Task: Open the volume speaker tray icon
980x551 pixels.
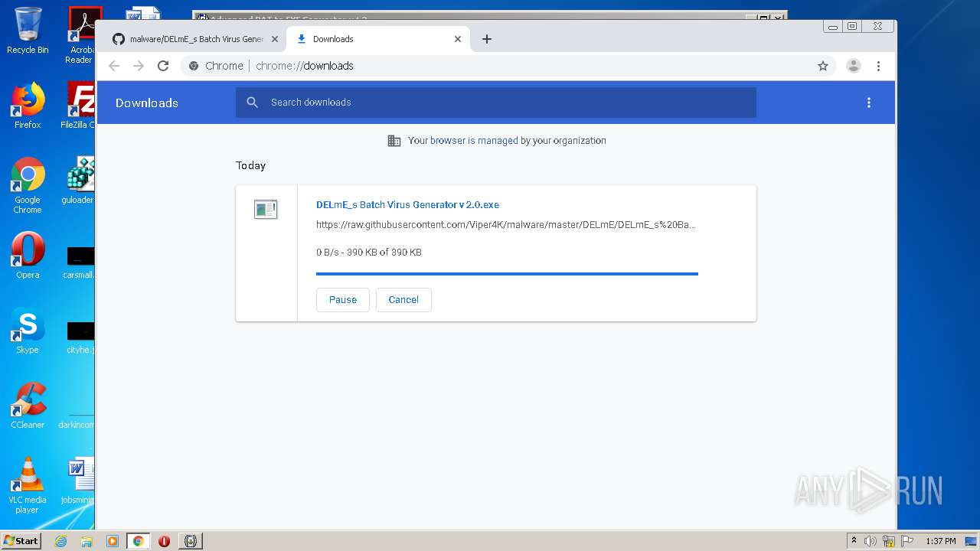Action: 871,541
